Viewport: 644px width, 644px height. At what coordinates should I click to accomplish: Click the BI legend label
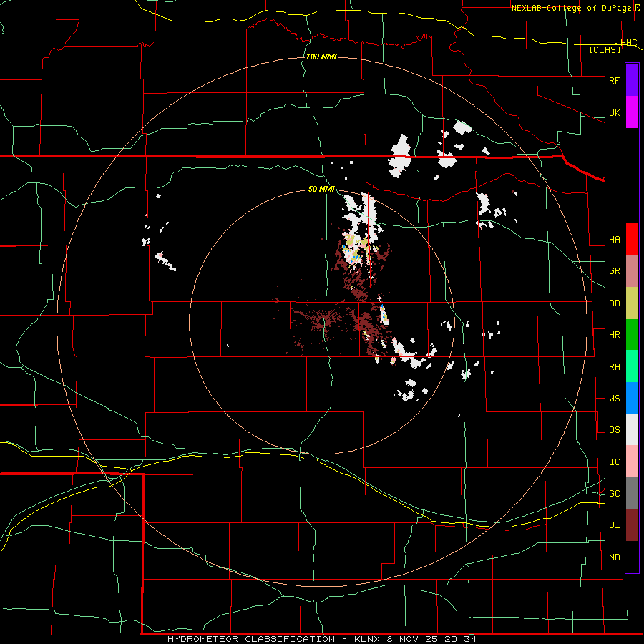tap(614, 525)
